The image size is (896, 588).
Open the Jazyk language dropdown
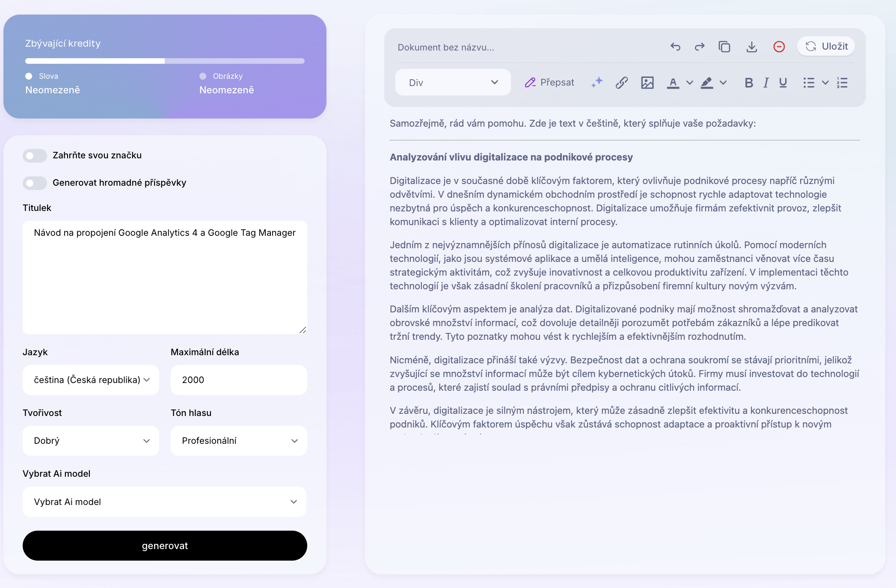click(x=91, y=380)
